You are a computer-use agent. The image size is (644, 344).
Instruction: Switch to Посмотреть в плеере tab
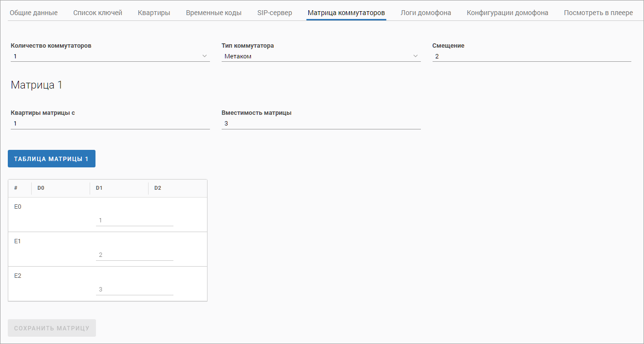pyautogui.click(x=598, y=13)
